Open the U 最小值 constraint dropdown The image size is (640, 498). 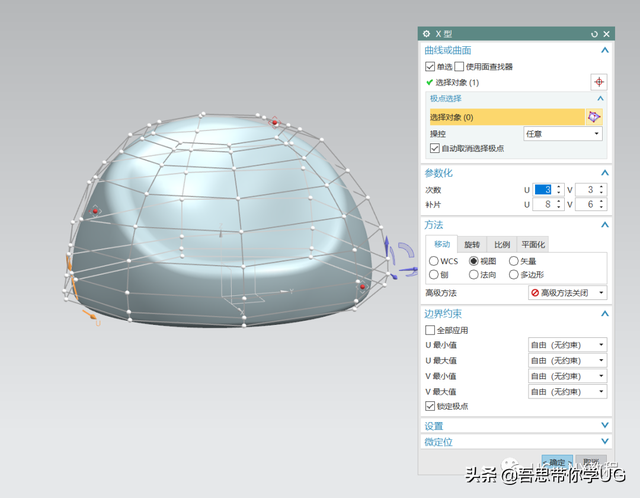click(x=567, y=345)
